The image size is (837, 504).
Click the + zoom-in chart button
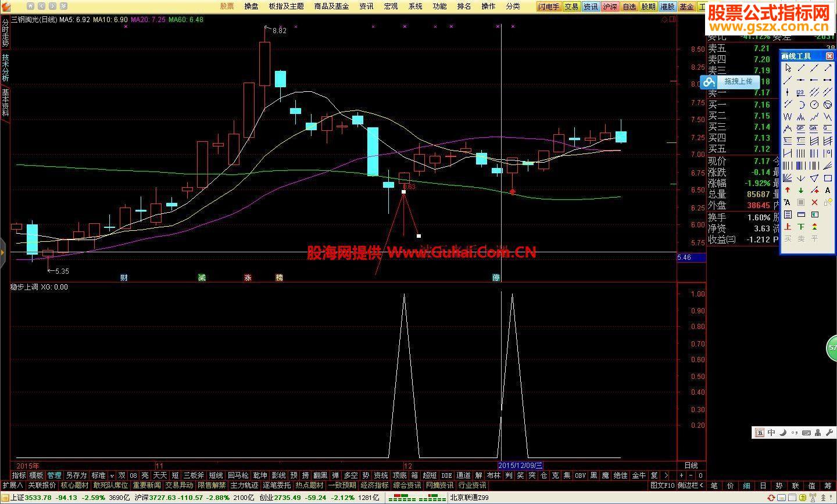682,476
